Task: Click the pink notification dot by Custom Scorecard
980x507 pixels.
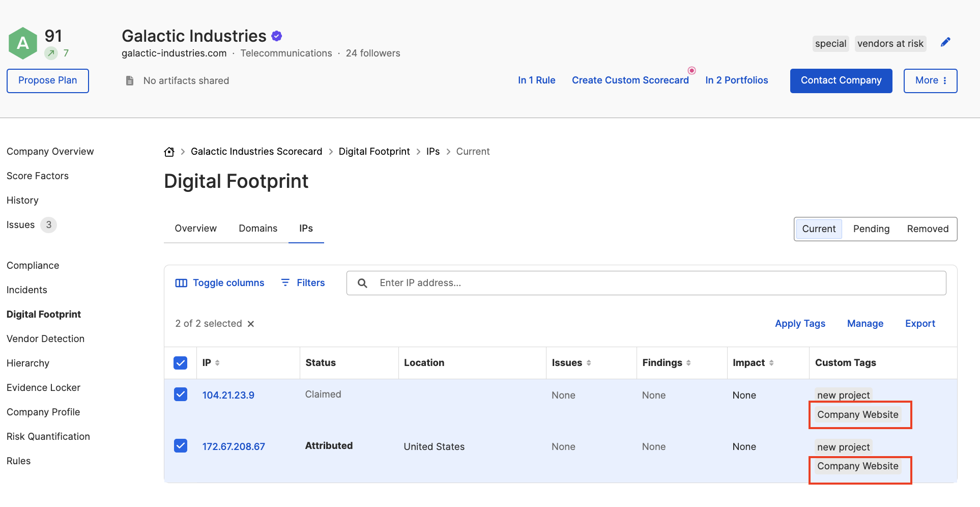Action: [x=692, y=71]
